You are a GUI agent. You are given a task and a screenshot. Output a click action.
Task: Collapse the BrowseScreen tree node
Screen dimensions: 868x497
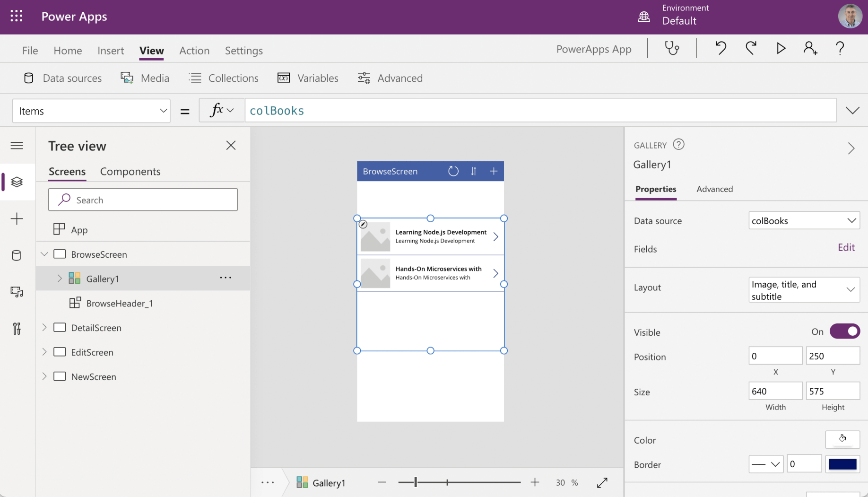pyautogui.click(x=44, y=254)
